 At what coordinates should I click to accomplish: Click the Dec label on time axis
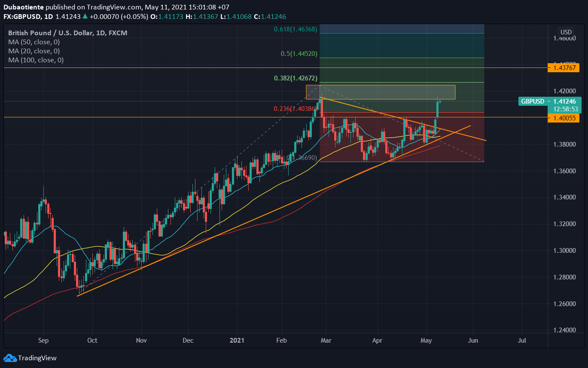pos(188,340)
